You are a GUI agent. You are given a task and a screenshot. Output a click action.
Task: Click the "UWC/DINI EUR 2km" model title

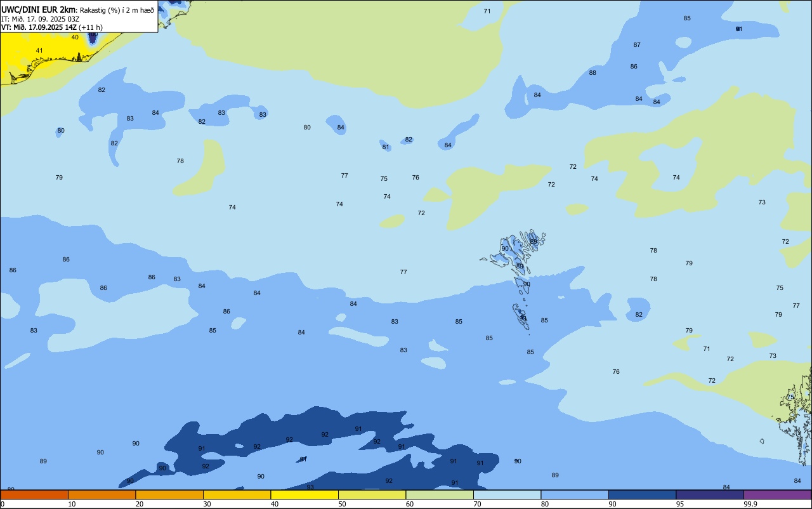[x=39, y=10]
